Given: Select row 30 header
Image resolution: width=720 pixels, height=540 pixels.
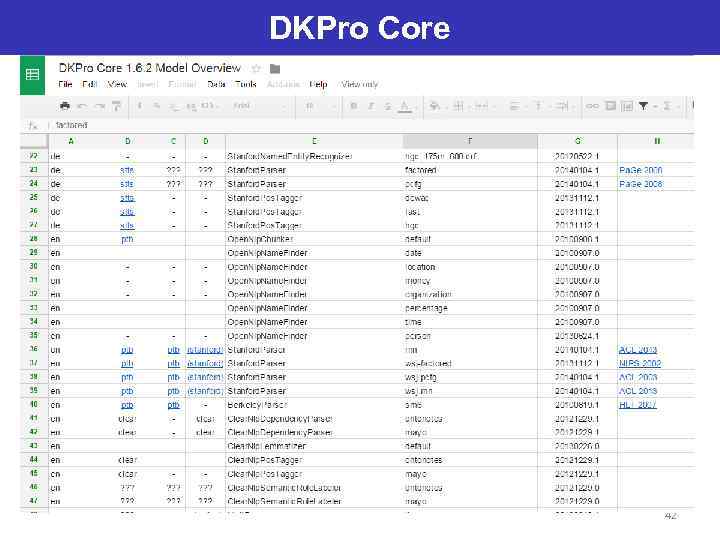Looking at the screenshot, I should tap(34, 267).
